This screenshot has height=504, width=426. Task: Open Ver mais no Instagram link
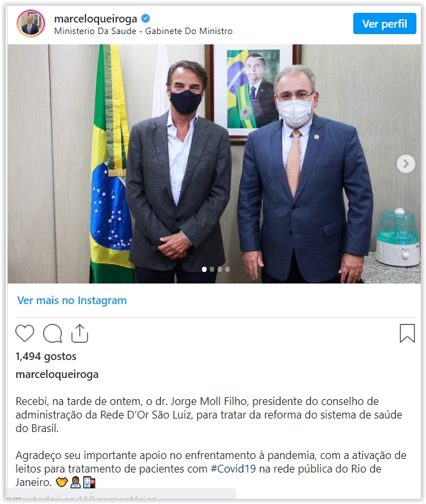pyautogui.click(x=72, y=300)
